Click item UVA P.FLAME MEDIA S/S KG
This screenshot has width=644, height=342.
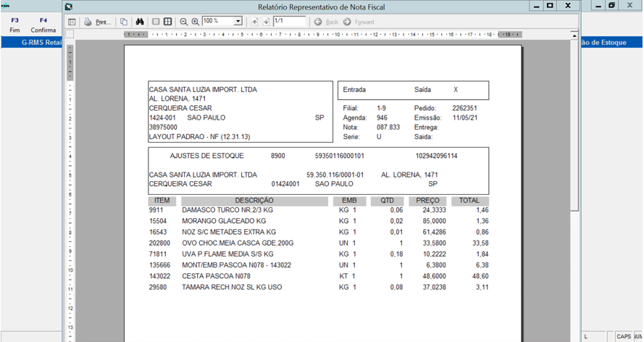(227, 254)
